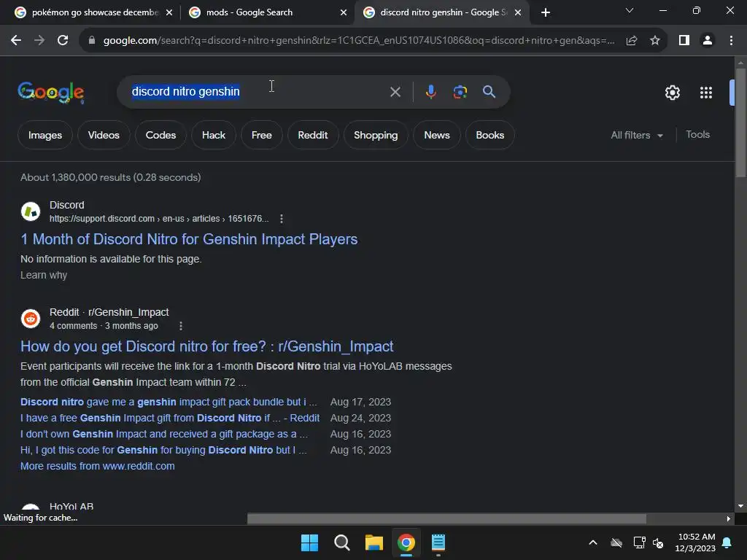The height and width of the screenshot is (560, 747).
Task: Open the search Tools options
Action: [x=697, y=135]
